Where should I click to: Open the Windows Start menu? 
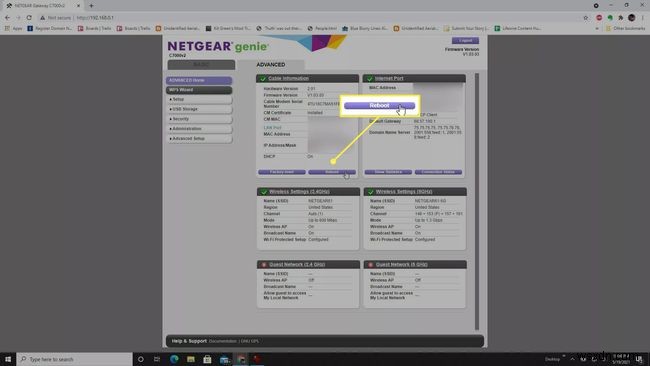point(7,359)
